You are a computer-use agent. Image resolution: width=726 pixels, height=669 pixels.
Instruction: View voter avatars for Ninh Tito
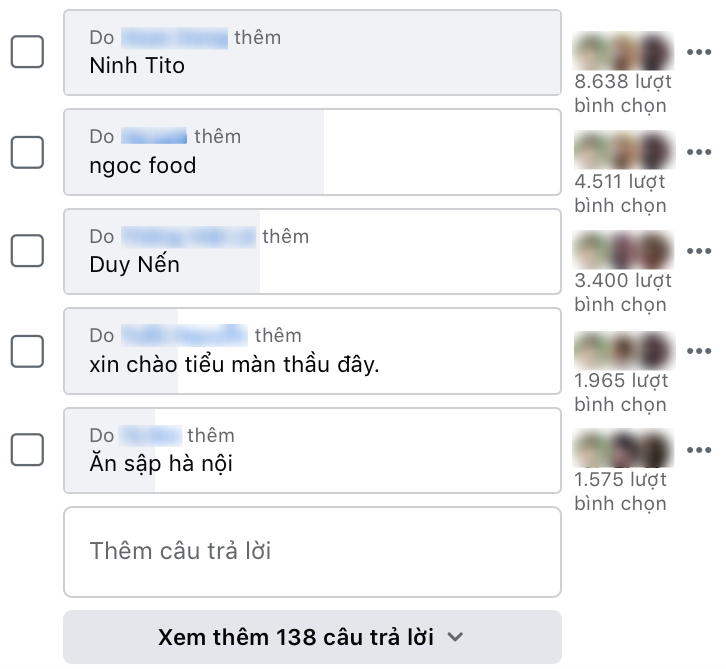coord(622,52)
